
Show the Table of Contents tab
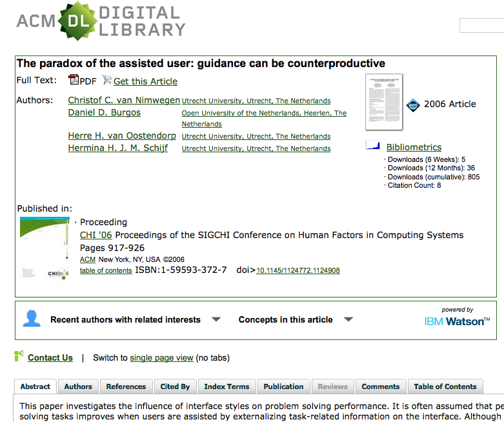coord(445,387)
